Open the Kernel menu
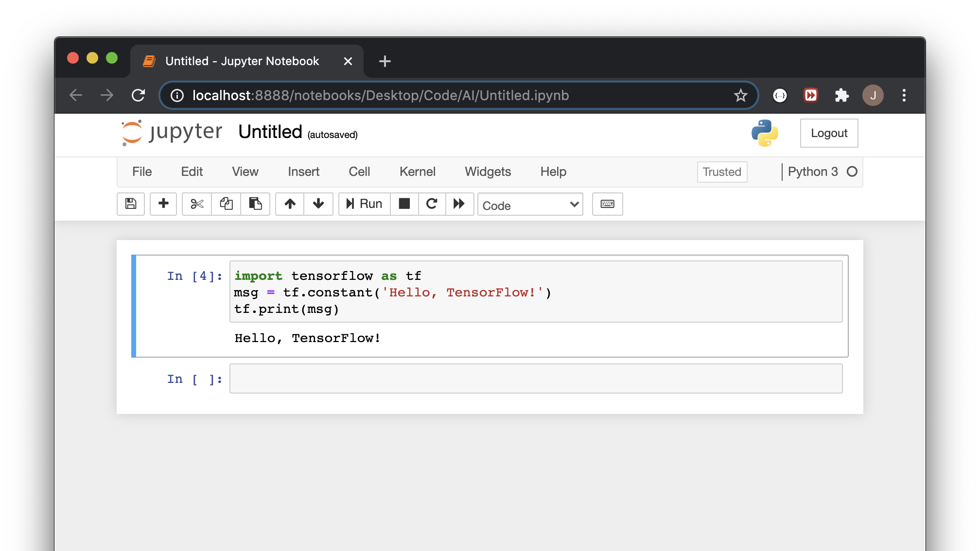Image resolution: width=980 pixels, height=551 pixels. point(418,172)
